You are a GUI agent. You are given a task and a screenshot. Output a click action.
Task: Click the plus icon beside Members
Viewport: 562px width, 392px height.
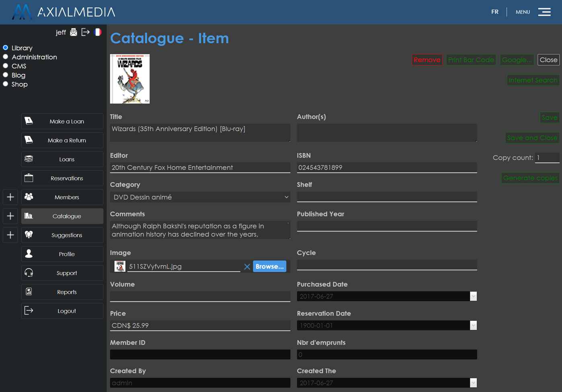(10, 197)
